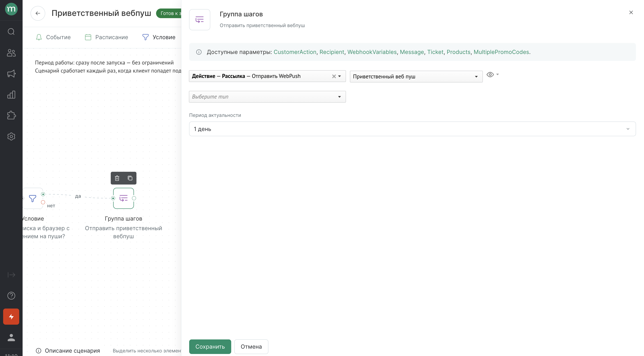The width and height of the screenshot is (644, 356).
Task: Click the Mindbox logo in sidebar
Action: [x=11, y=9]
